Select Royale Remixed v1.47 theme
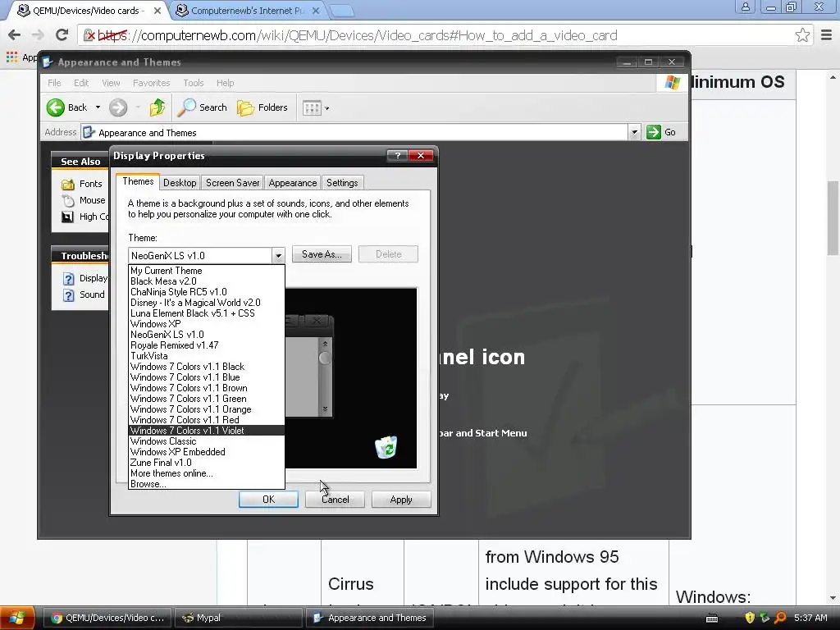This screenshot has height=630, width=840. (206, 345)
